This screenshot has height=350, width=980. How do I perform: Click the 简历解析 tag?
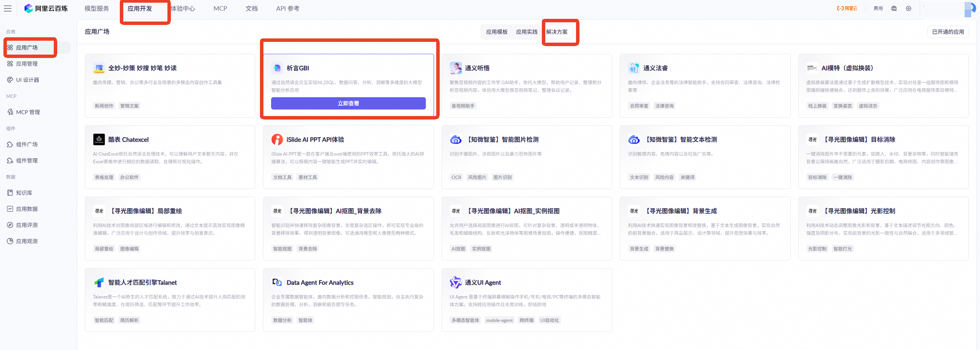129,320
